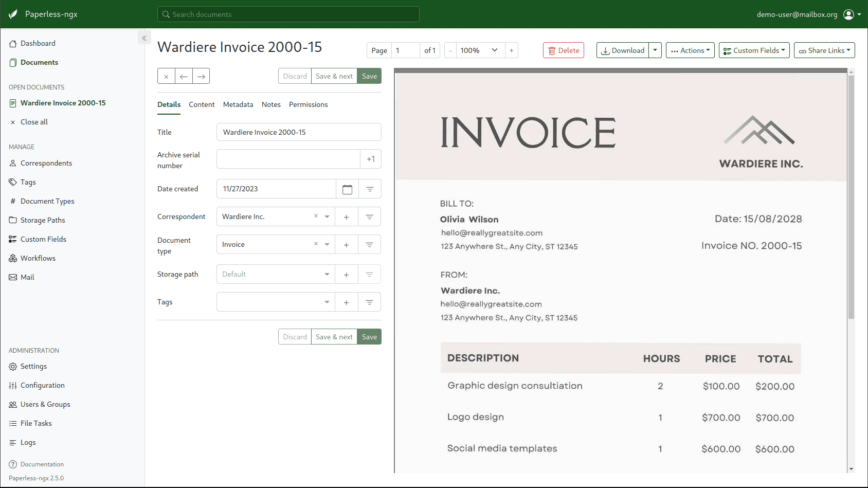
Task: Add a new tag with plus icon
Action: 346,302
